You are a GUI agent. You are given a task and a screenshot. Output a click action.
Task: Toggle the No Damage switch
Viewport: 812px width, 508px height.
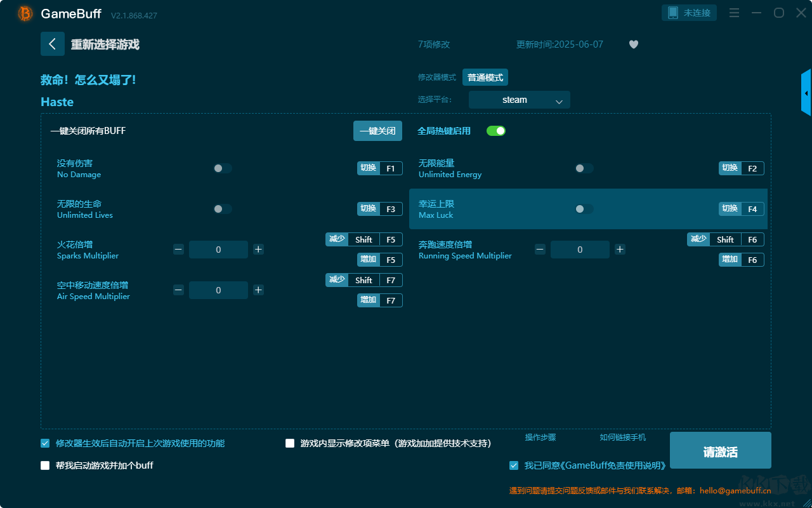click(x=223, y=168)
